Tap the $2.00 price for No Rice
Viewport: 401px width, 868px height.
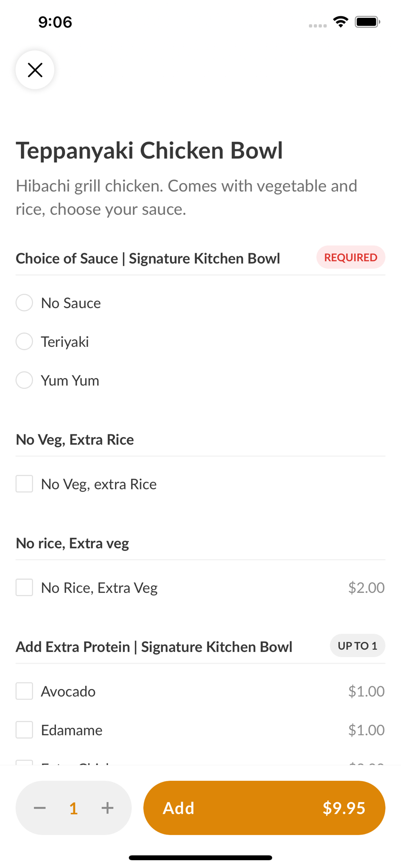pyautogui.click(x=366, y=588)
